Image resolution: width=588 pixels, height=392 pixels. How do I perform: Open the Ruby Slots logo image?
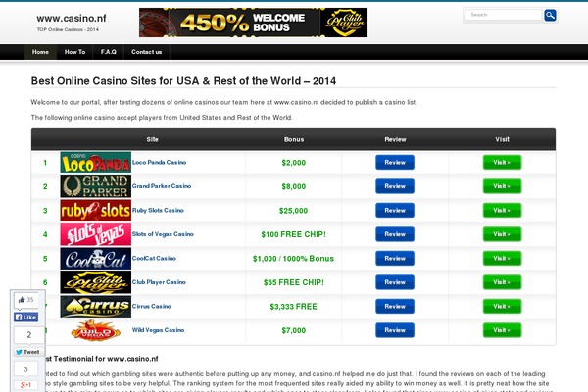tap(96, 211)
